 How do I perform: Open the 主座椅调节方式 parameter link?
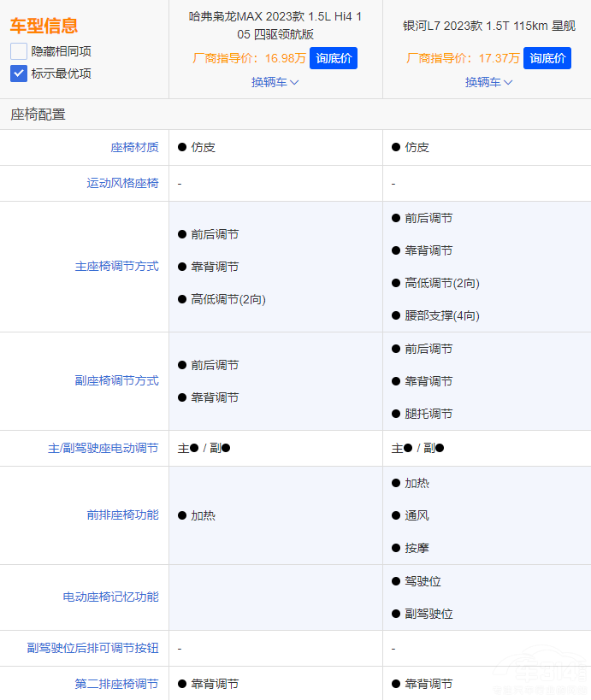(x=116, y=267)
